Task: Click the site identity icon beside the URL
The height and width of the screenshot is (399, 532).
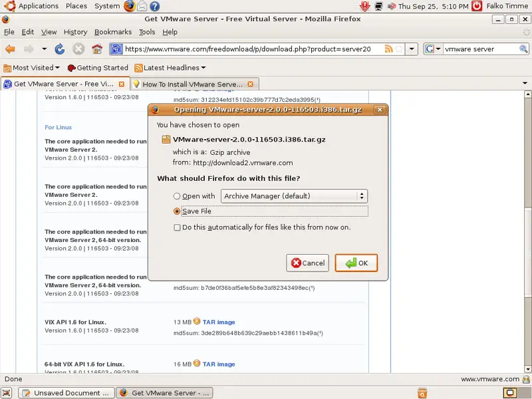Action: (116, 49)
